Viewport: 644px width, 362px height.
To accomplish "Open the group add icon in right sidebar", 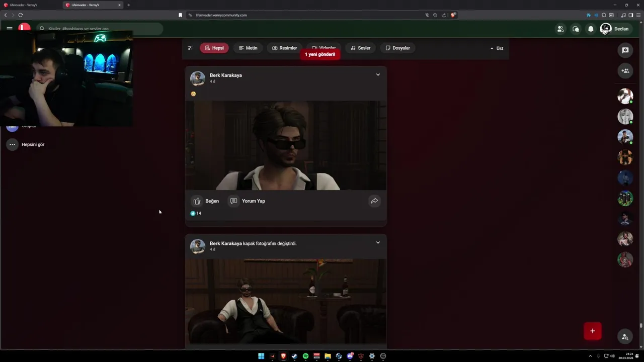I will (x=625, y=71).
